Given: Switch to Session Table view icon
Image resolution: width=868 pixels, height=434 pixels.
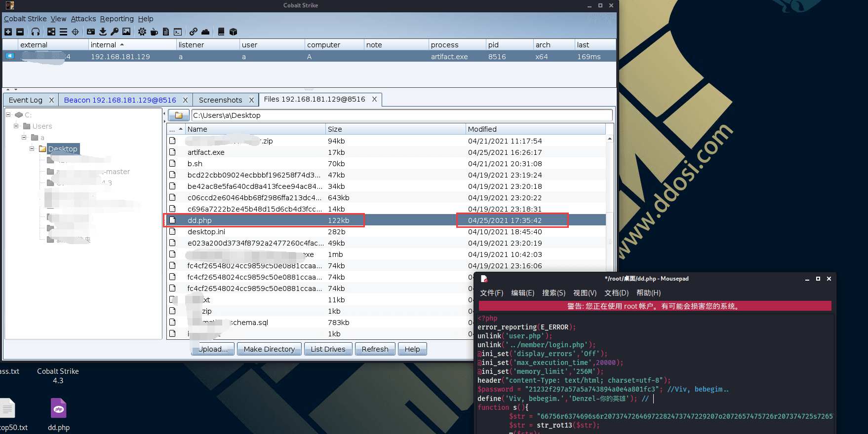Looking at the screenshot, I should (63, 32).
